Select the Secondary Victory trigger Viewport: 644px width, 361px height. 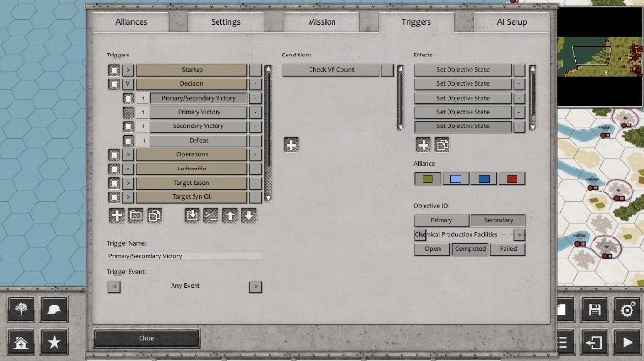tap(198, 126)
